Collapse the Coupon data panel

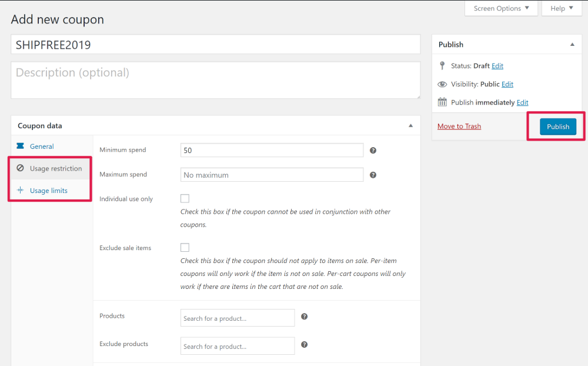pos(410,126)
